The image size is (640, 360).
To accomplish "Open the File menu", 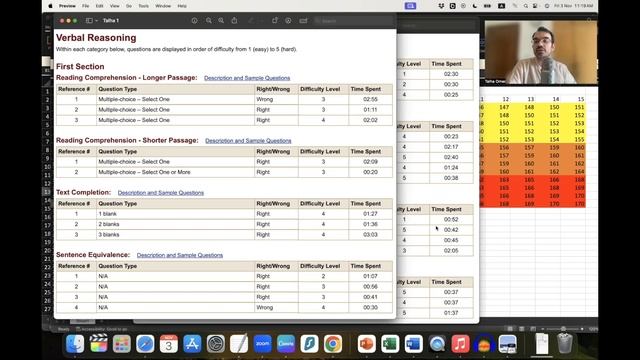I will (85, 6).
